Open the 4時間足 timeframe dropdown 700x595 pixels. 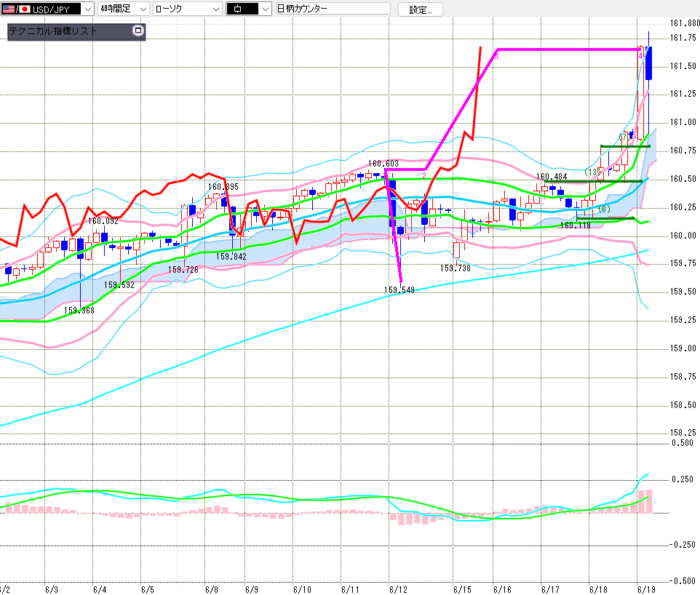(124, 9)
